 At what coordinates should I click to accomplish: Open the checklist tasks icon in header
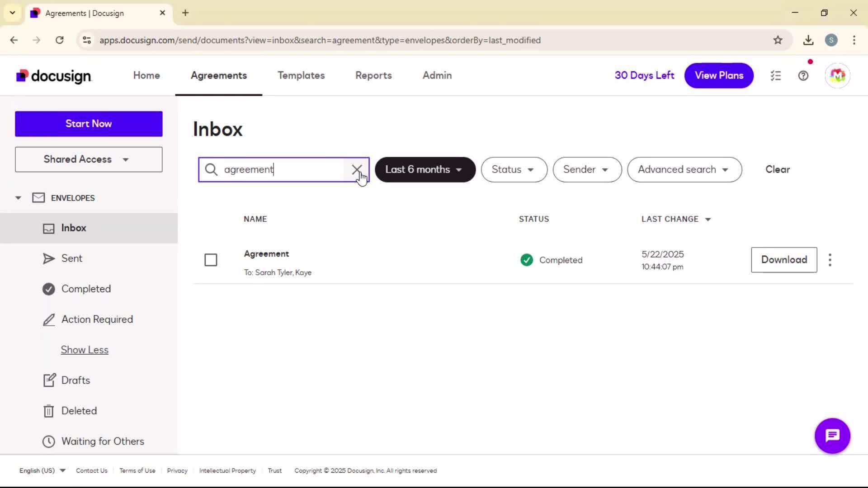coord(776,75)
